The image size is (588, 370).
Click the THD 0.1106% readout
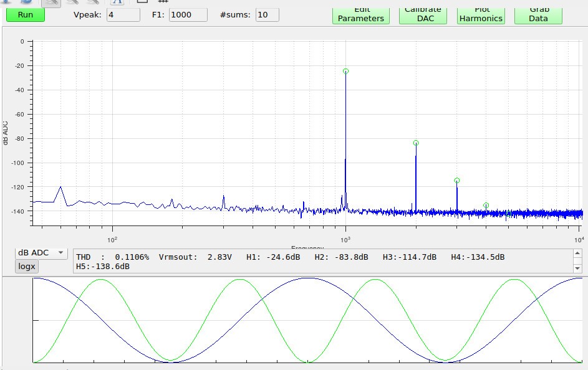112,257
